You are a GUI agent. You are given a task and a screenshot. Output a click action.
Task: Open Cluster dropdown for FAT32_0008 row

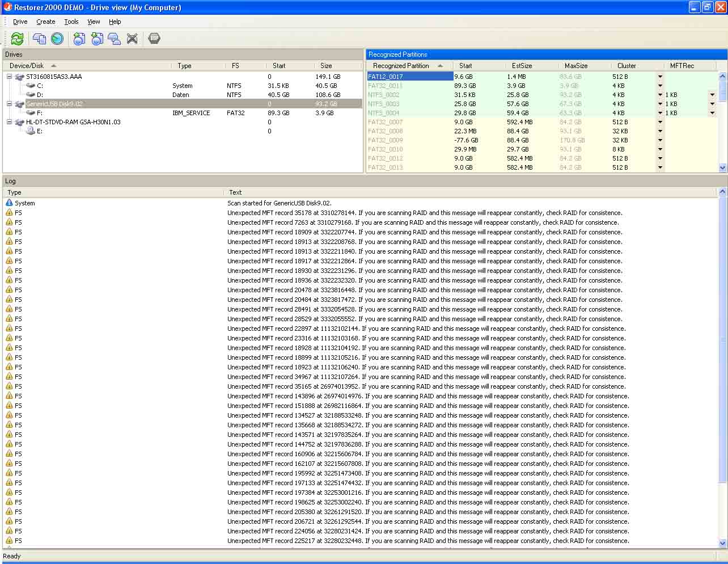point(660,131)
